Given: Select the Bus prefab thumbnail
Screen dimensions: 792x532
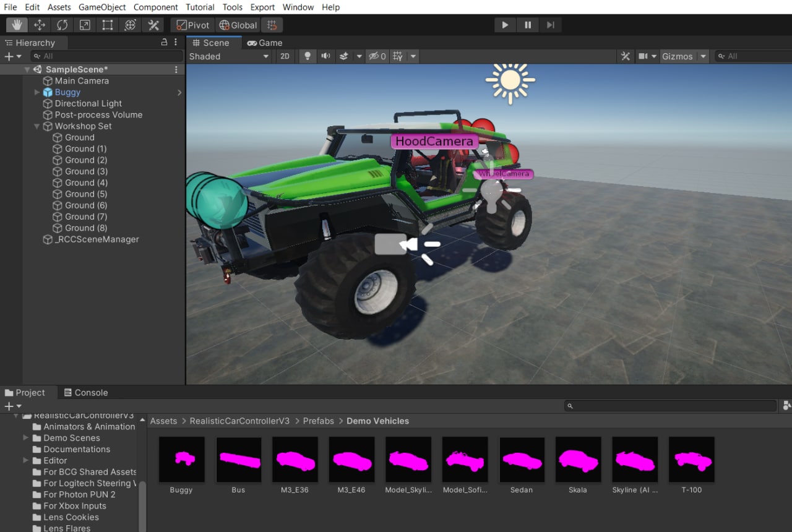Looking at the screenshot, I should 238,460.
